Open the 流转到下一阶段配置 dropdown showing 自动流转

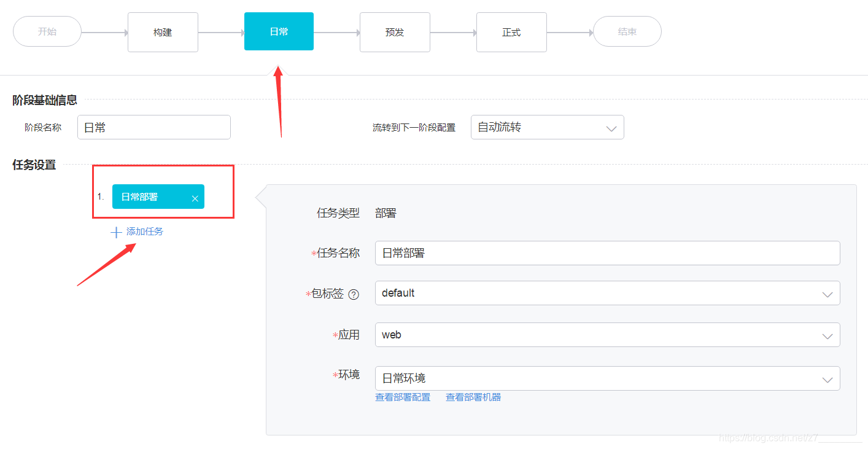[x=548, y=127]
